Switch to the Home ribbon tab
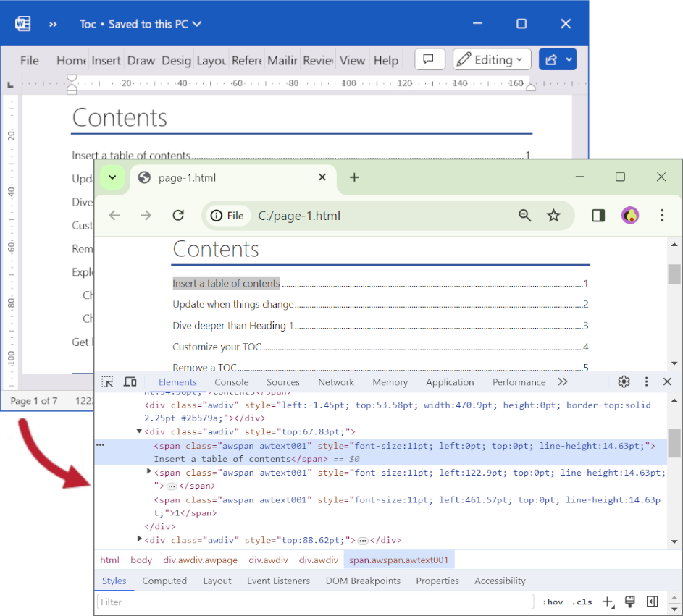 [x=72, y=61]
